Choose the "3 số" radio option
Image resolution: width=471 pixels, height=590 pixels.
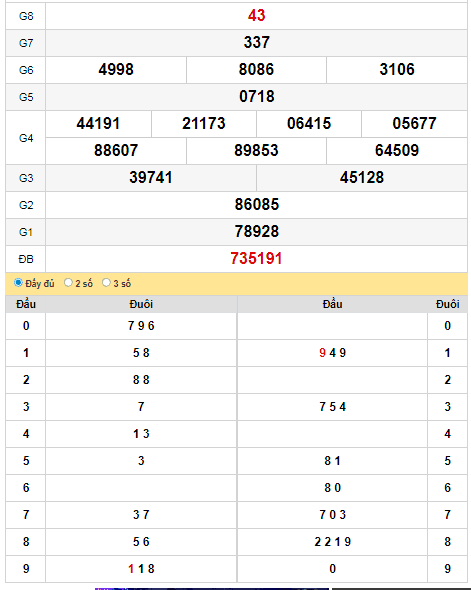106,283
